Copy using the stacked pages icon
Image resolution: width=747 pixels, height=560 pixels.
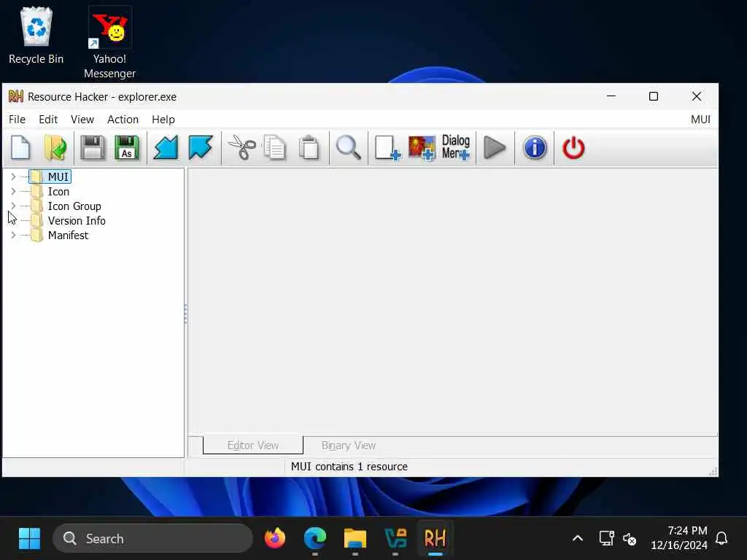click(x=275, y=147)
